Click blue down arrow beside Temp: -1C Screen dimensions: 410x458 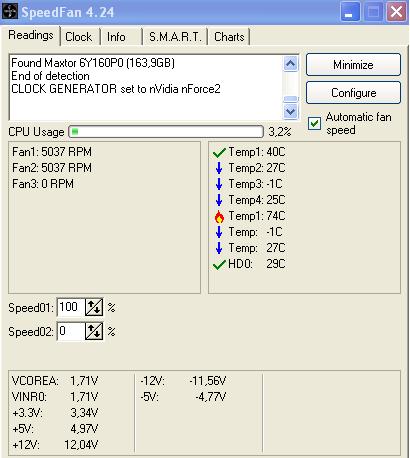[x=219, y=232]
